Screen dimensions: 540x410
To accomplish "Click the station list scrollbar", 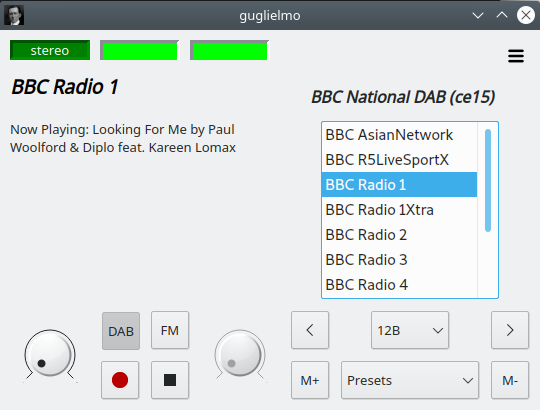I will [x=488, y=180].
